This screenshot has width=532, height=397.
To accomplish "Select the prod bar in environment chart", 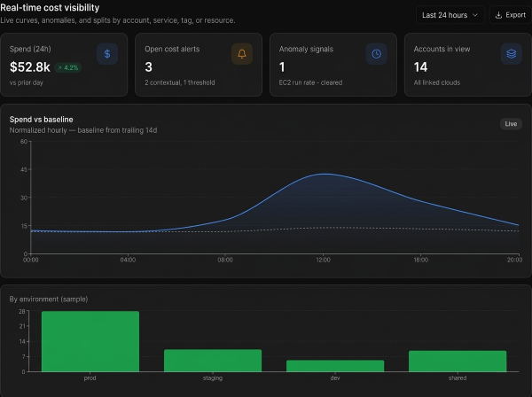I will [90, 341].
